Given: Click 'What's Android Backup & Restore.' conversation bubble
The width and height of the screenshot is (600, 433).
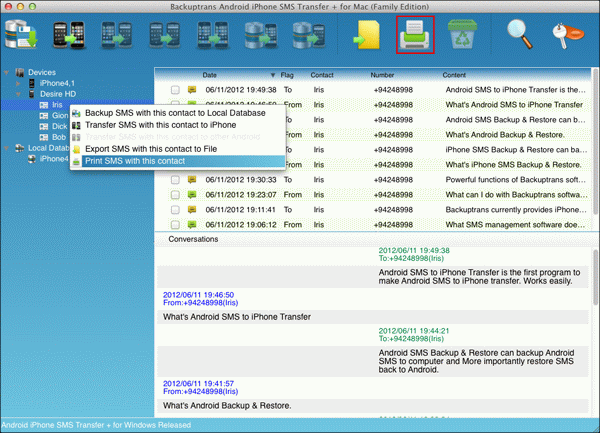Looking at the screenshot, I should click(372, 406).
